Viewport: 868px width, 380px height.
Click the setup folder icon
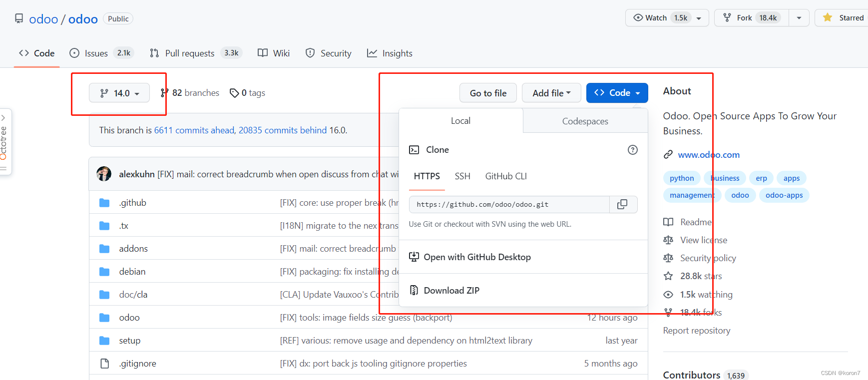(104, 341)
